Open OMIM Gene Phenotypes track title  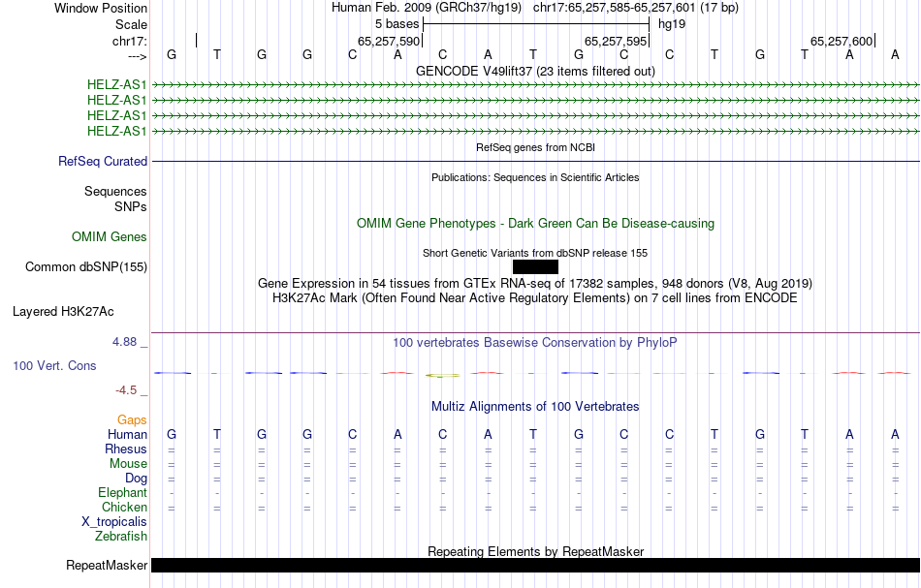[535, 223]
